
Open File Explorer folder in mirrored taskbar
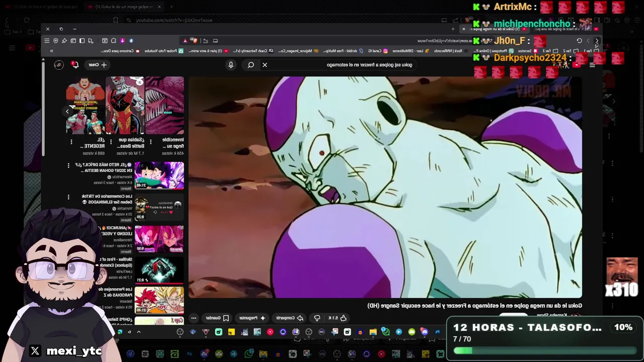pos(373,332)
